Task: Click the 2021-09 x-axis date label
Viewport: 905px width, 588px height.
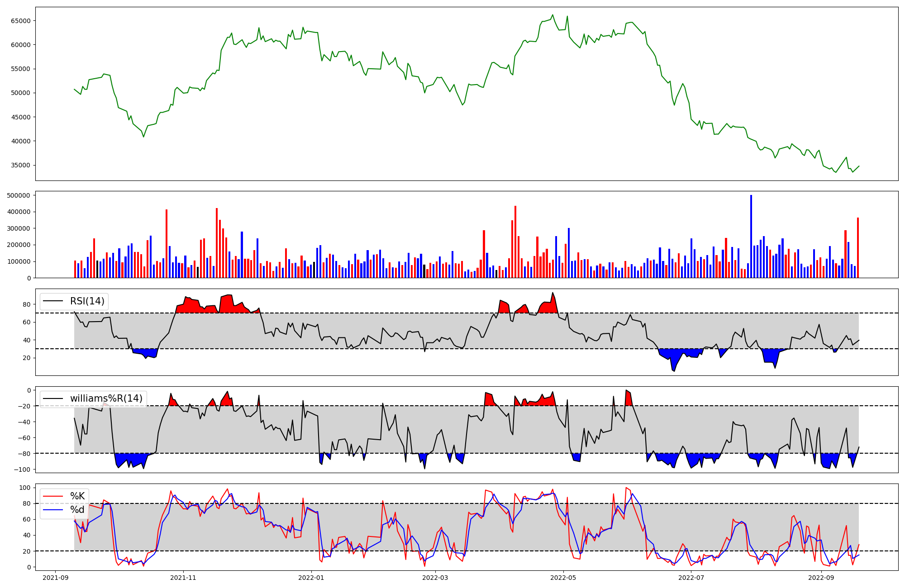Action: click(x=56, y=578)
